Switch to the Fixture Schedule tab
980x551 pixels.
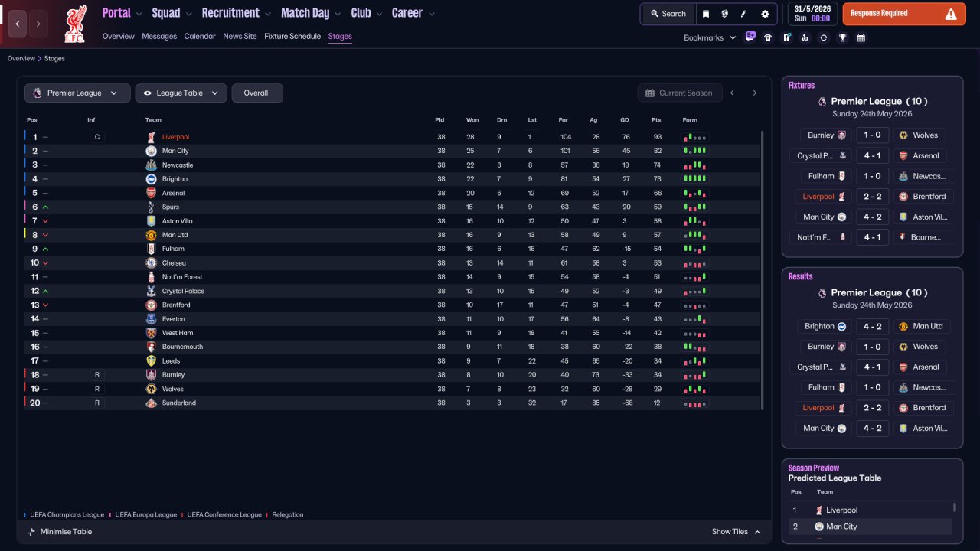292,36
